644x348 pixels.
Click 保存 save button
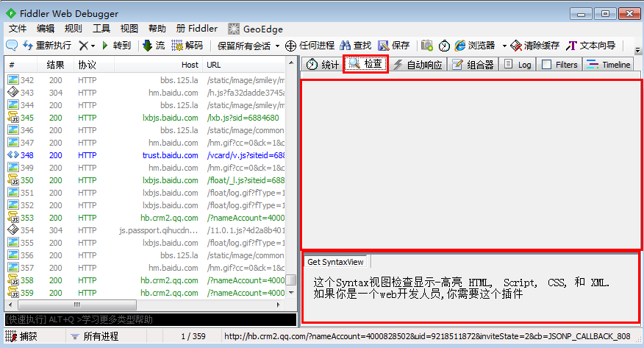click(394, 45)
